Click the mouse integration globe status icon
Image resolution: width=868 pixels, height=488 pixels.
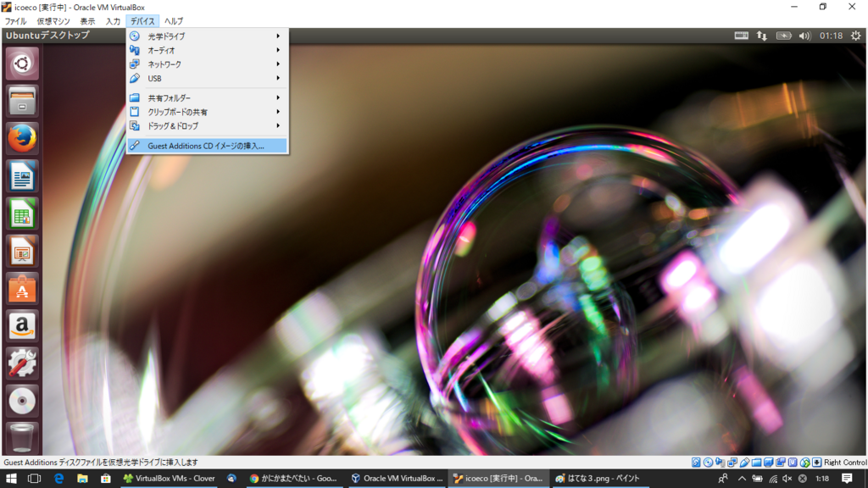click(805, 463)
